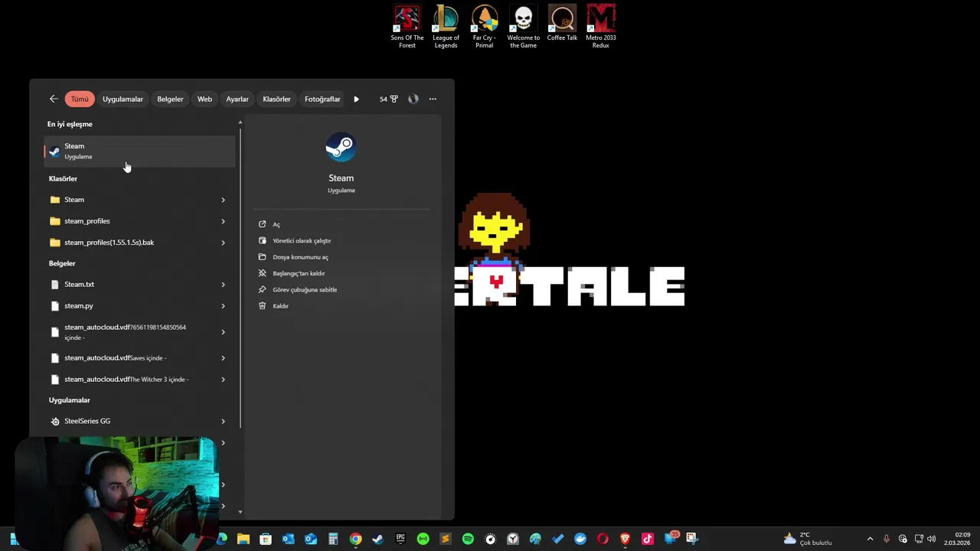
Task: Open Google Chrome from the taskbar
Action: pyautogui.click(x=355, y=539)
